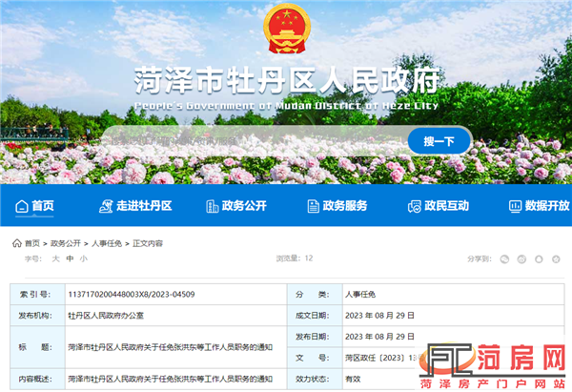Open the 数据开放 navigation item

(540, 206)
